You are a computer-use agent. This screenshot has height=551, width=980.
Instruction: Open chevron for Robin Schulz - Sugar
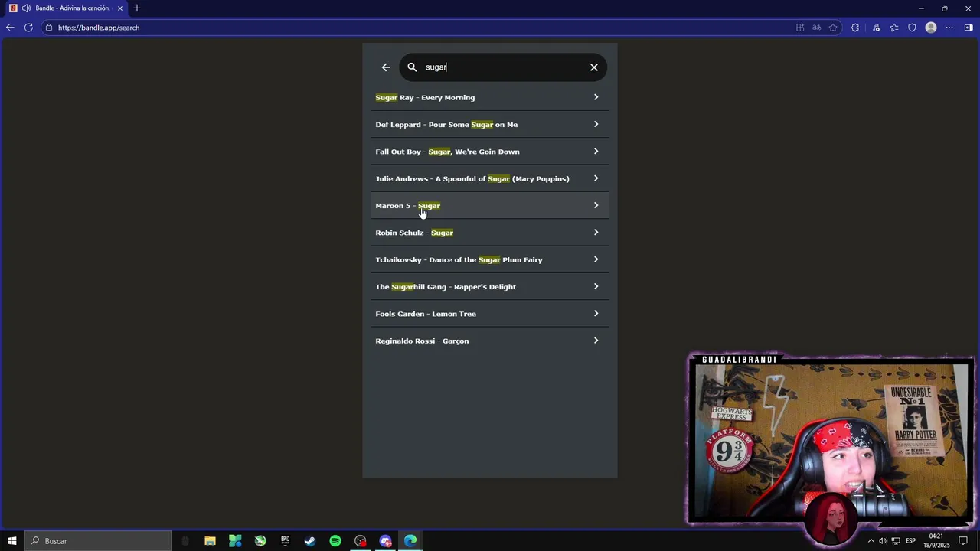[x=596, y=233]
